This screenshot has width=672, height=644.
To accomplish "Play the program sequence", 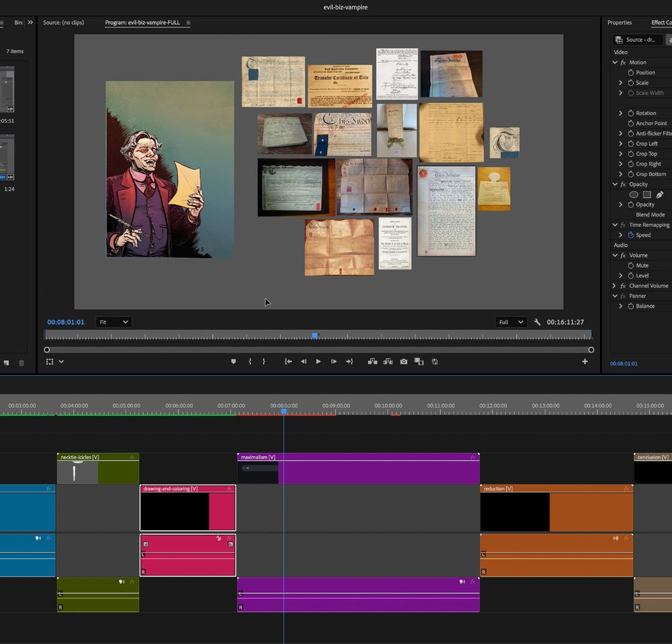I will tap(318, 362).
